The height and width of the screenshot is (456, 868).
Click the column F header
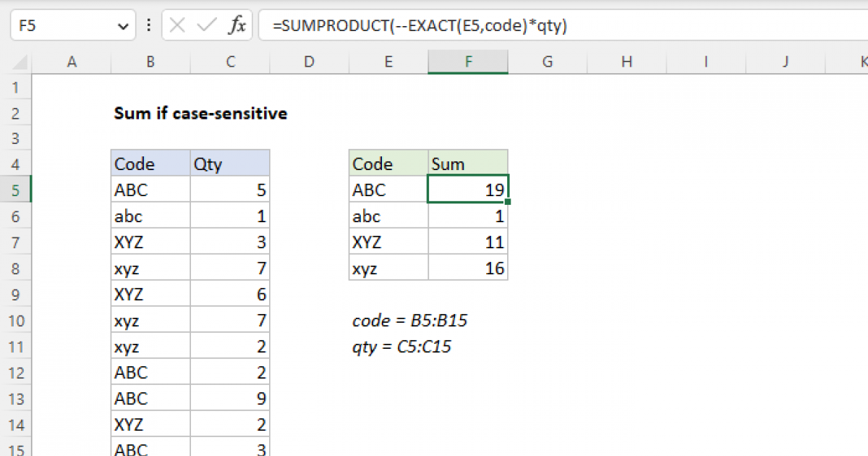468,62
